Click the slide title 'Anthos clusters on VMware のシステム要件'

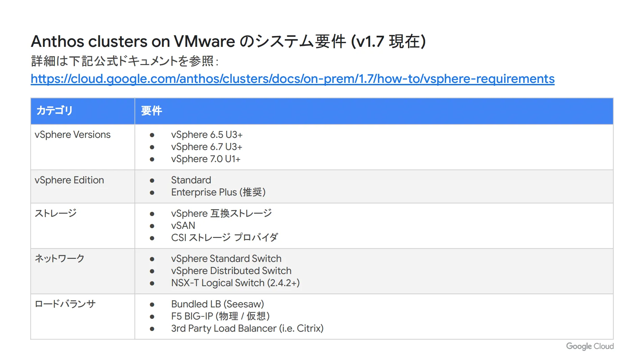[x=188, y=42]
